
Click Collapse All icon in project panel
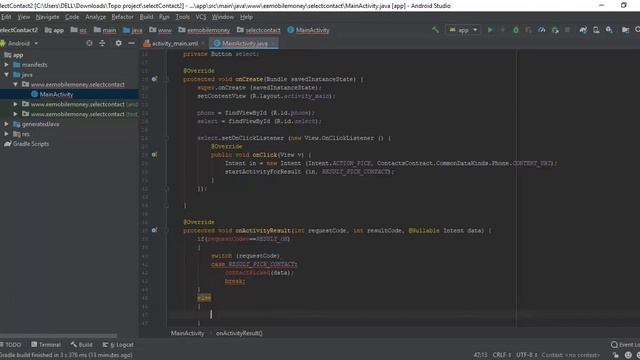click(102, 43)
